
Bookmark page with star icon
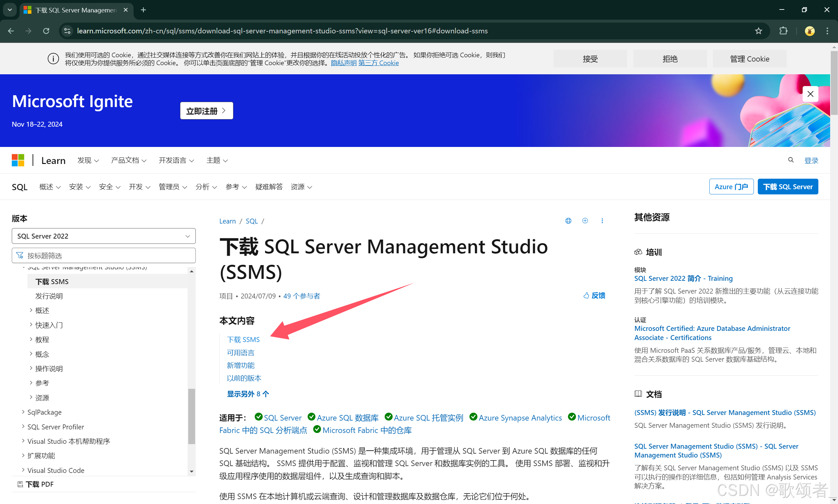tap(758, 31)
